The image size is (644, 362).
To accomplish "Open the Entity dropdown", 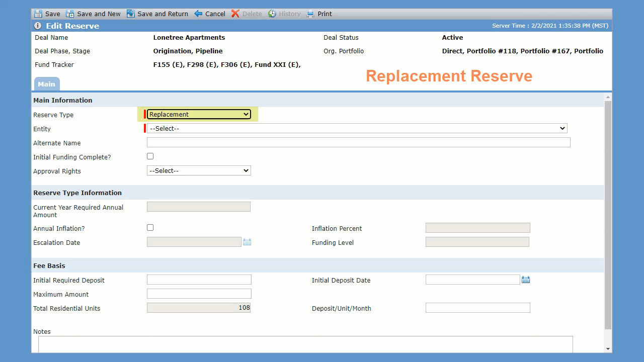I will 357,128.
